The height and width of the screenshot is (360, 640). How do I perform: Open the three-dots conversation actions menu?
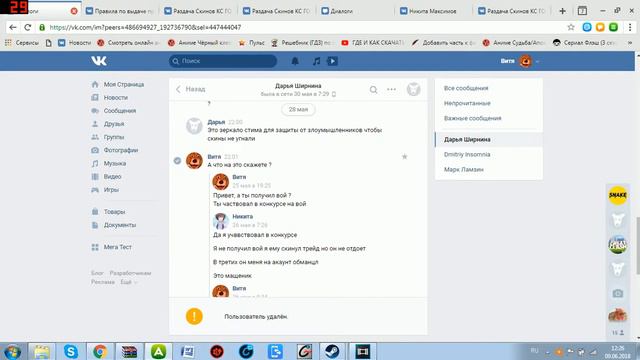(391, 89)
